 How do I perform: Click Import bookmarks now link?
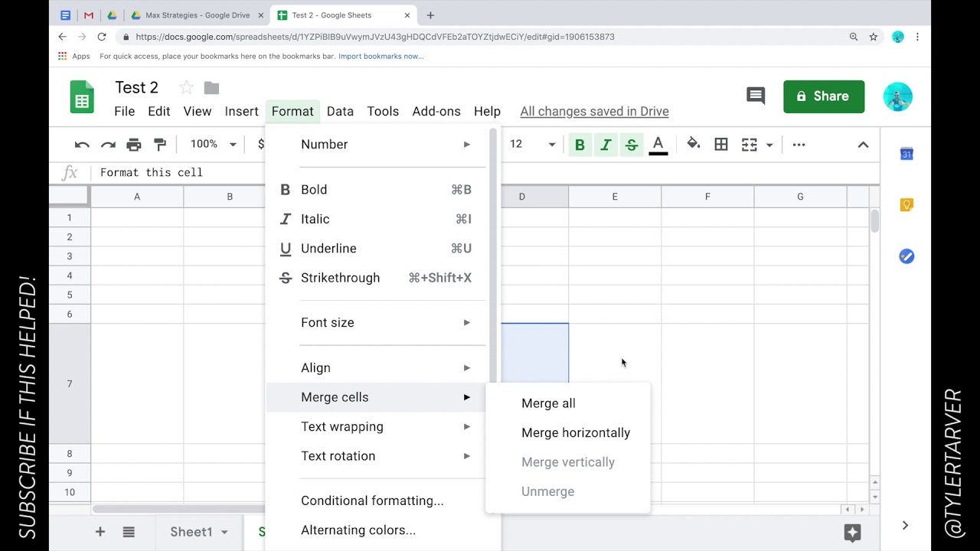tap(381, 56)
